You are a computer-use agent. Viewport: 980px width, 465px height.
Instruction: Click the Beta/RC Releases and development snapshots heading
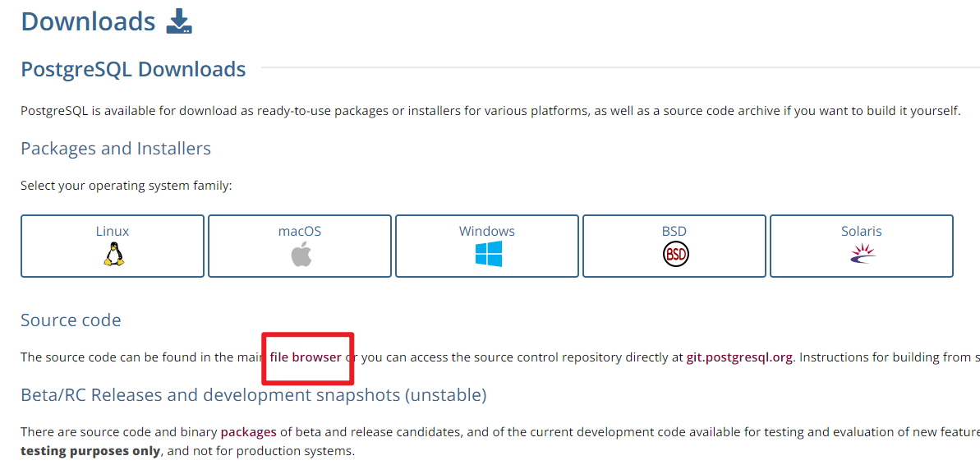pos(254,395)
